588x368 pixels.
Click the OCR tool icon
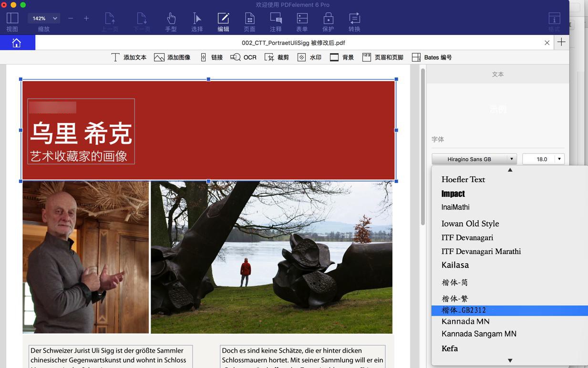tap(236, 57)
